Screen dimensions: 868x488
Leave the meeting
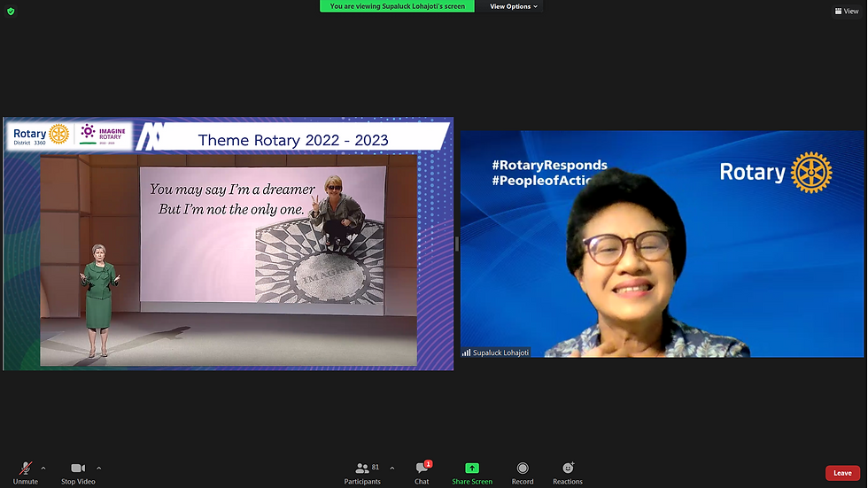[842, 473]
